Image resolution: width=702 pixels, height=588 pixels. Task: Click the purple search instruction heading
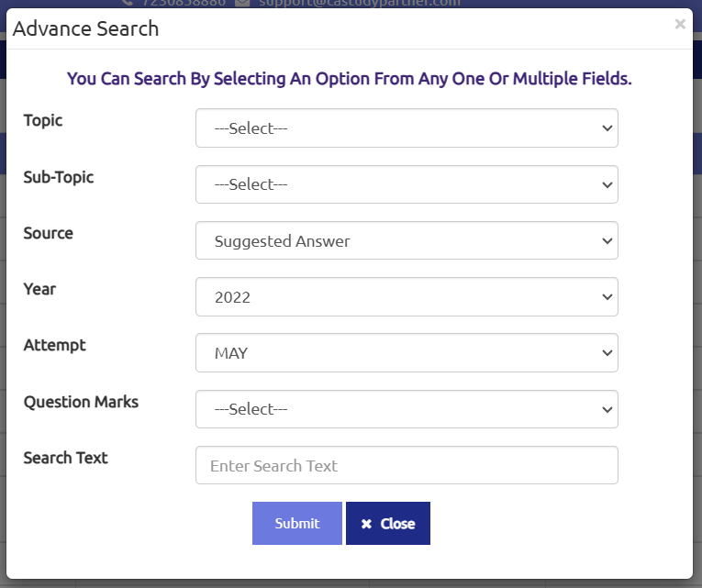click(x=350, y=79)
